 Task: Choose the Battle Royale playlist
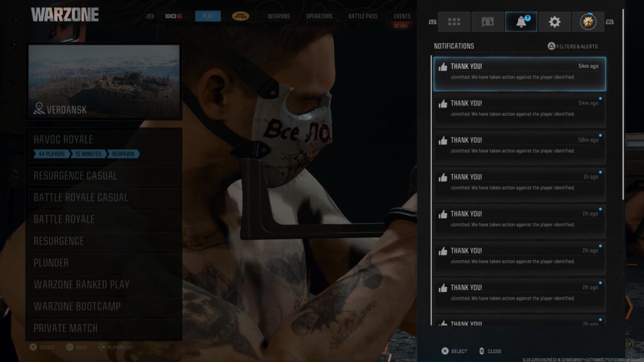[104, 219]
